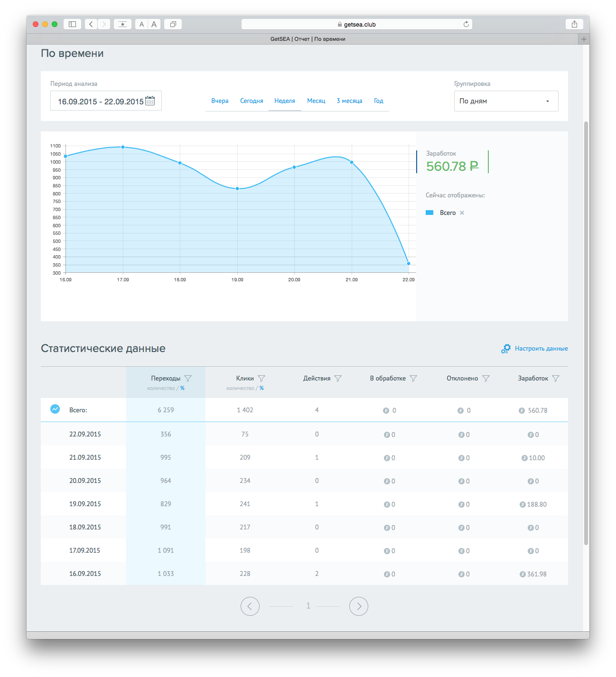Image resolution: width=616 pixels, height=677 pixels.
Task: Filter the Заработок column
Action: coord(556,378)
